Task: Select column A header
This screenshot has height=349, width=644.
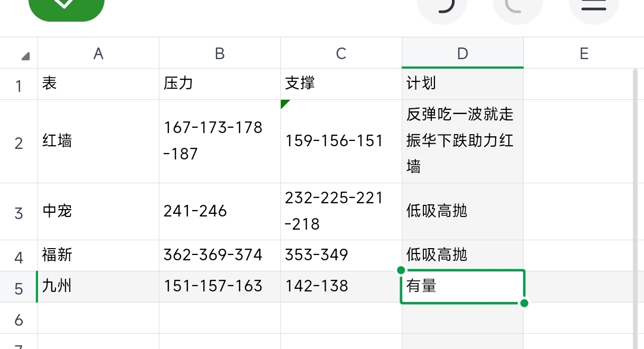Action: tap(98, 53)
